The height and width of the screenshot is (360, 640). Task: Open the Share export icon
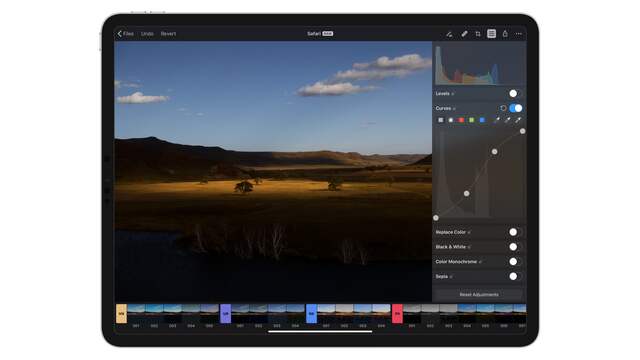(x=505, y=34)
